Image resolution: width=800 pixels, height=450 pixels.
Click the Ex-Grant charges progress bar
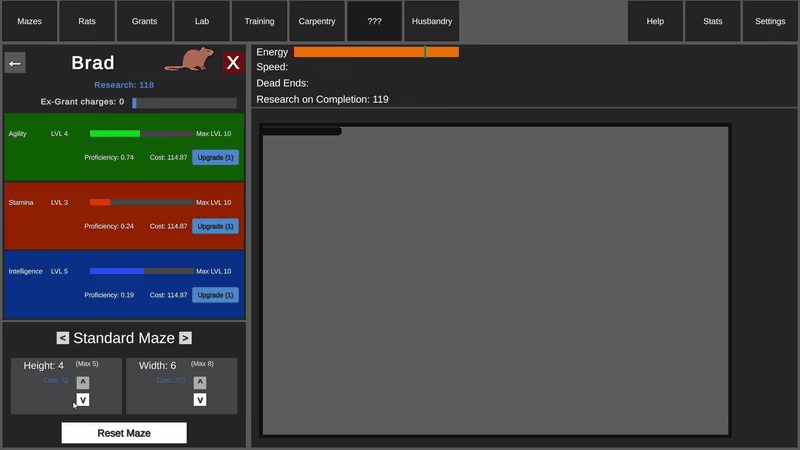pos(184,103)
